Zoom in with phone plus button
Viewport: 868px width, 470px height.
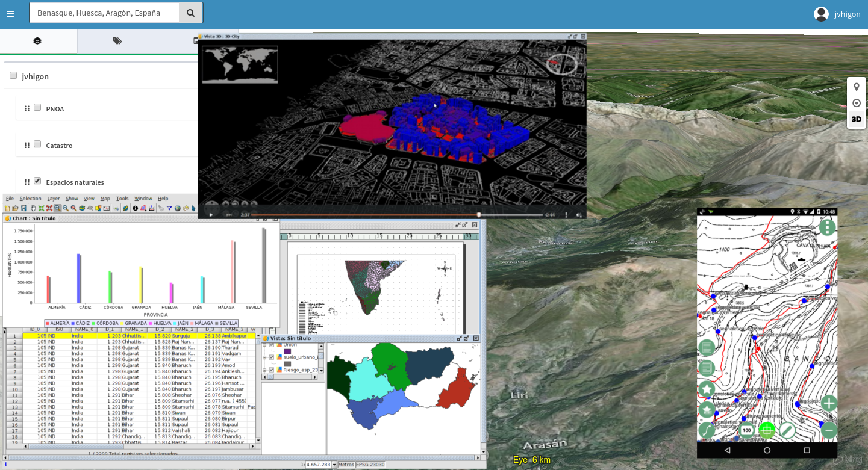829,403
